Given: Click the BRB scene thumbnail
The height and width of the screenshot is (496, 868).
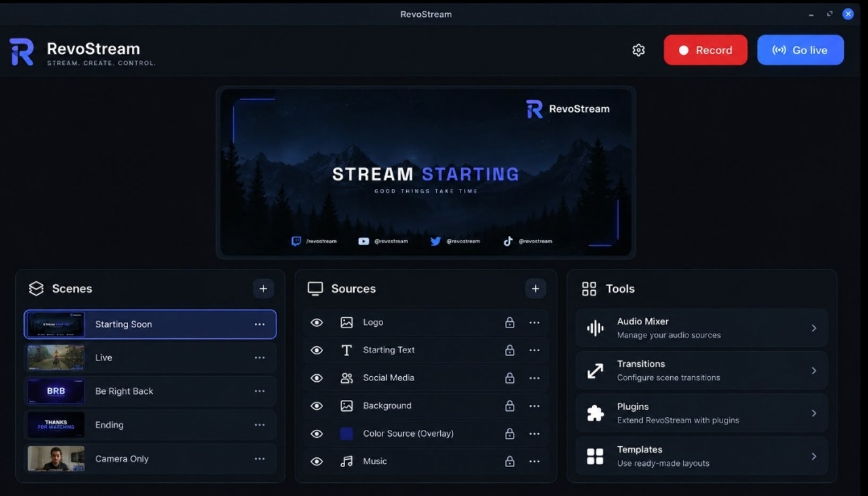Looking at the screenshot, I should 56,391.
